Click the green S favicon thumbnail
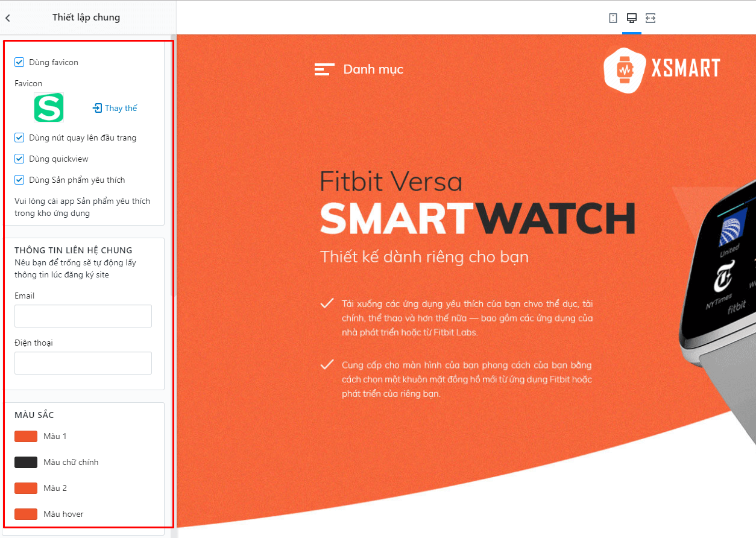Image resolution: width=756 pixels, height=538 pixels. click(x=49, y=108)
